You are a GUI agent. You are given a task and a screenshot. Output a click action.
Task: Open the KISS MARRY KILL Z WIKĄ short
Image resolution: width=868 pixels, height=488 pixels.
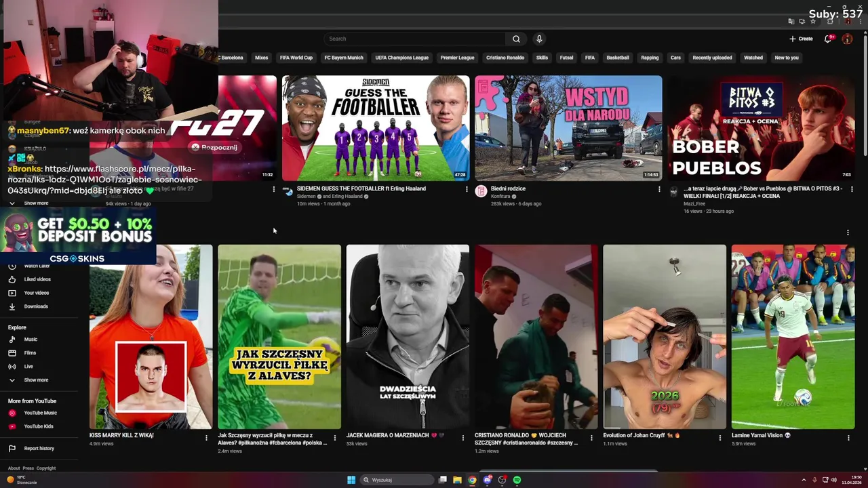point(151,337)
